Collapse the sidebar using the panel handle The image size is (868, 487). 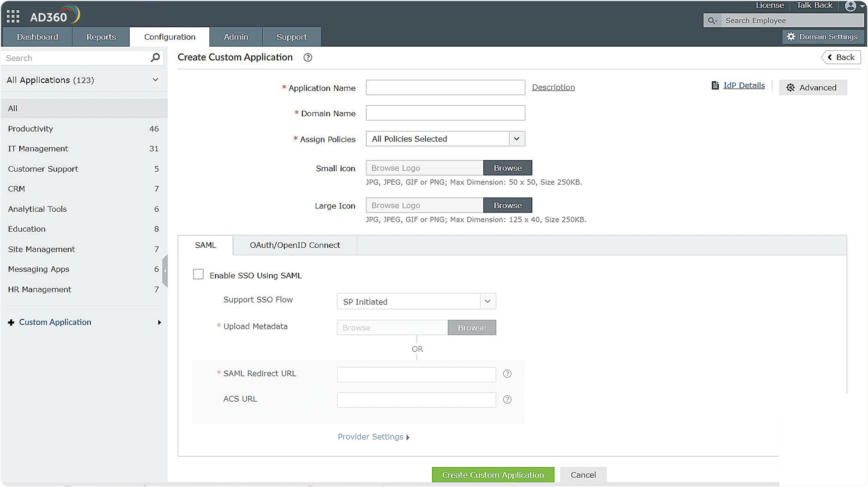[x=165, y=271]
